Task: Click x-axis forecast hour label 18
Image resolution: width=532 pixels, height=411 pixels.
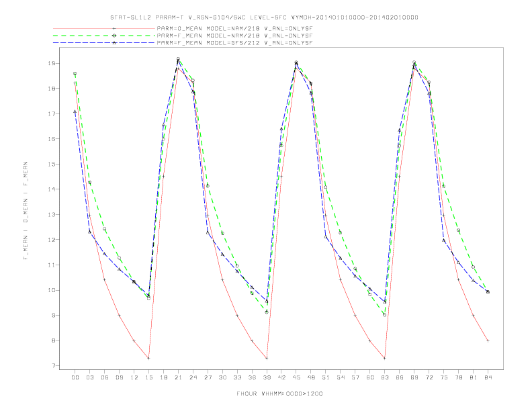Action: coord(163,377)
